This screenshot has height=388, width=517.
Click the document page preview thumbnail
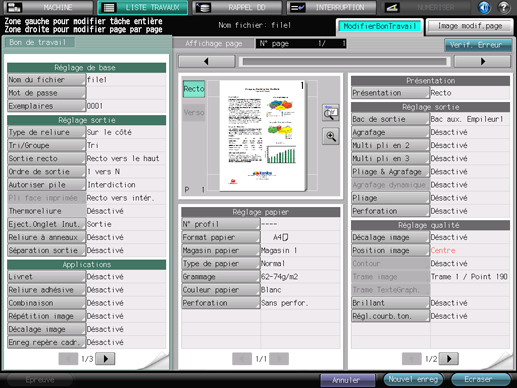(263, 136)
